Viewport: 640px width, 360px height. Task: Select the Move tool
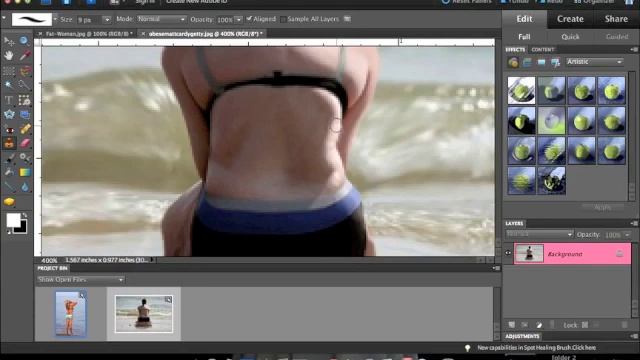[x=9, y=41]
